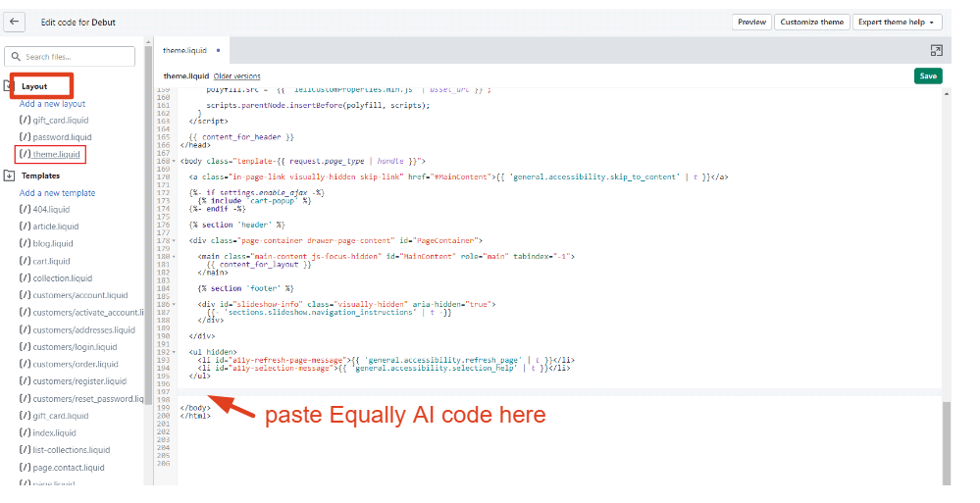Place cursor on empty line 197
This screenshot has height=503, width=980.
click(392, 390)
